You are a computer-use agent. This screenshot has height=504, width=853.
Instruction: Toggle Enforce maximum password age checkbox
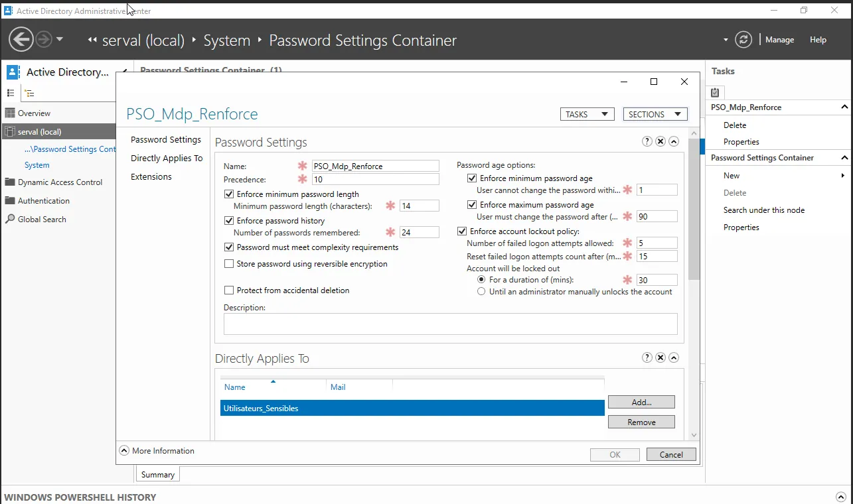(x=472, y=205)
